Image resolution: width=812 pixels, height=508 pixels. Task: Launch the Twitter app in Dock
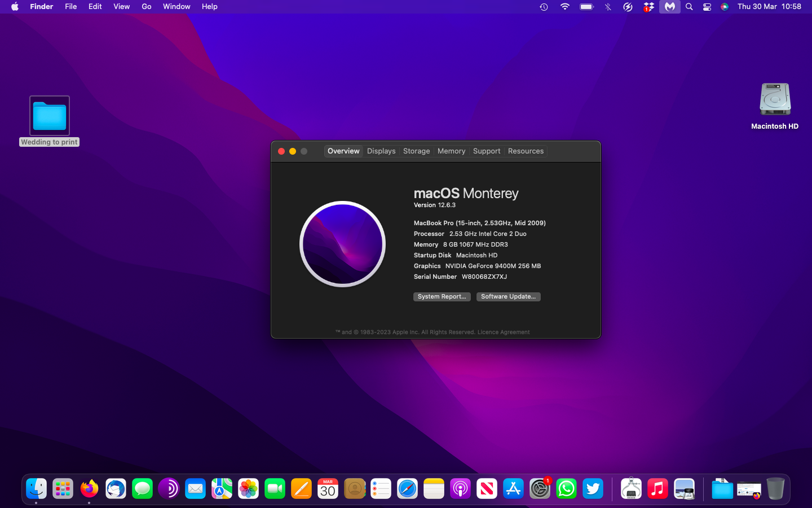pos(593,489)
